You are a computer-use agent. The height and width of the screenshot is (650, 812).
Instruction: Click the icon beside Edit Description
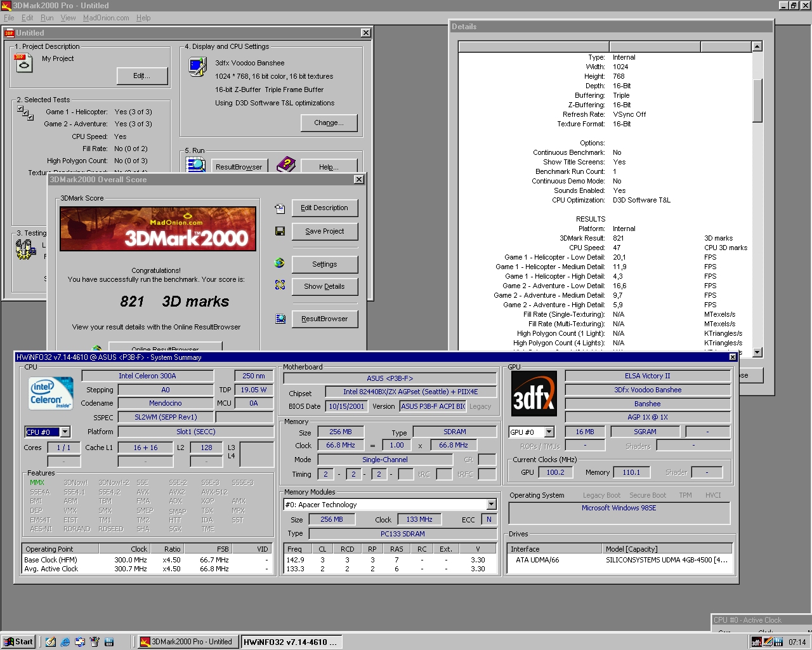(x=280, y=208)
